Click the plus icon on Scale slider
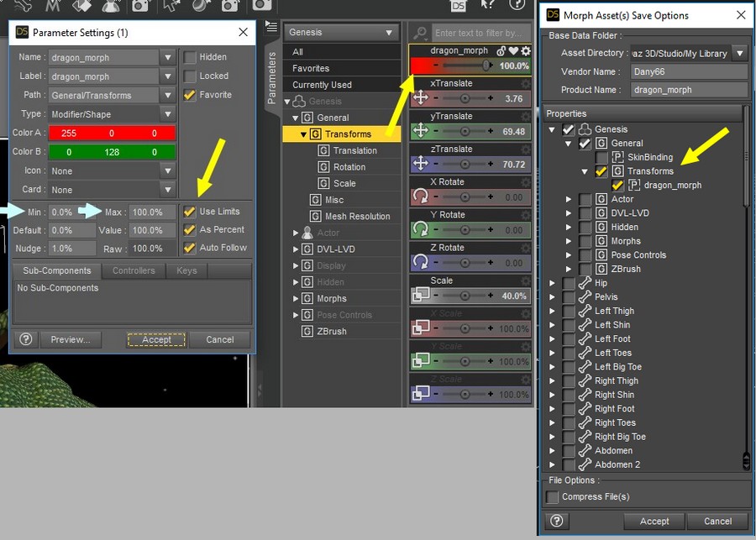 (x=491, y=295)
